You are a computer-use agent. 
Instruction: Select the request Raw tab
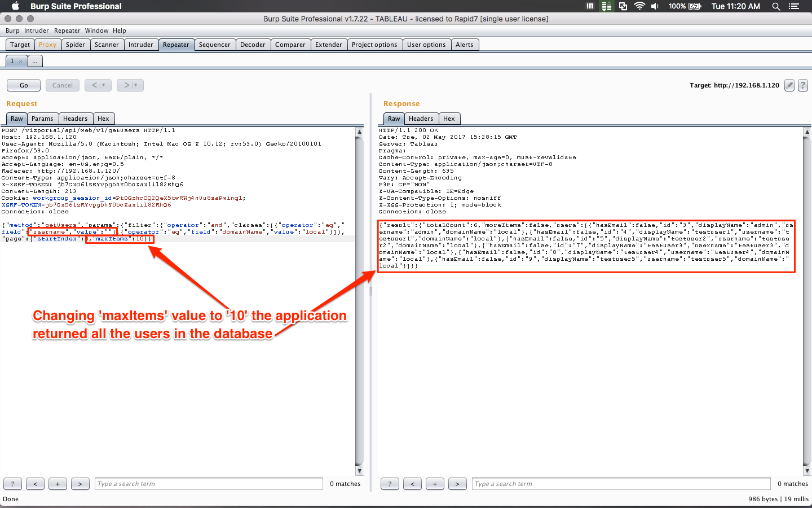pyautogui.click(x=17, y=119)
